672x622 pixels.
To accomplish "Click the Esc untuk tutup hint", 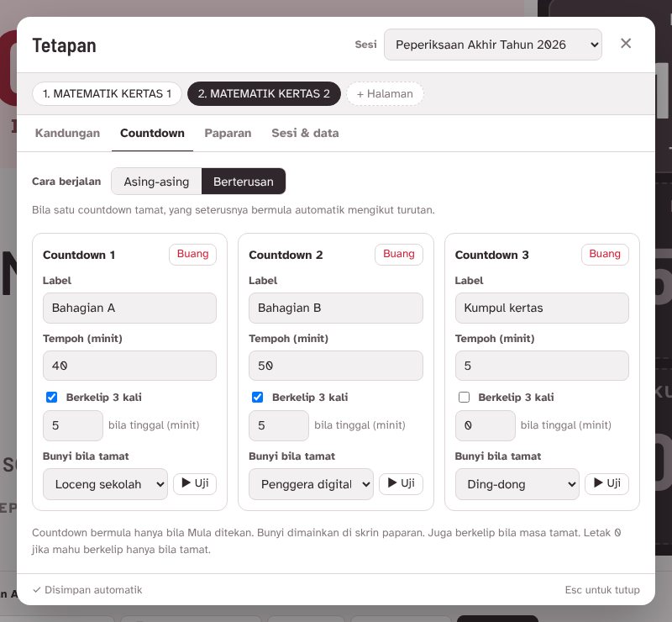I will click(602, 590).
